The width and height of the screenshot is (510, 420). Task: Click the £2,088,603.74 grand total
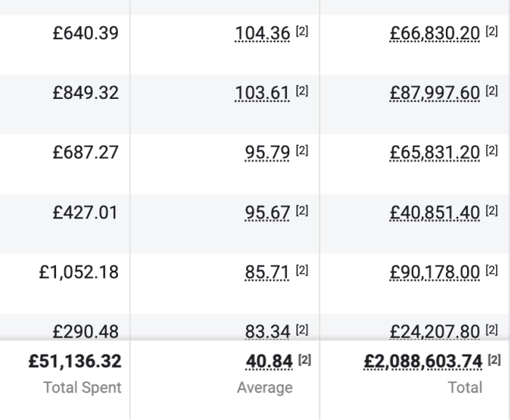coord(423,362)
